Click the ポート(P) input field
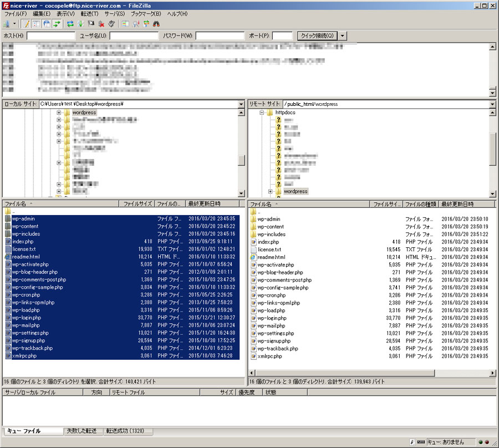Viewport: 499px width, 448px height. click(282, 35)
